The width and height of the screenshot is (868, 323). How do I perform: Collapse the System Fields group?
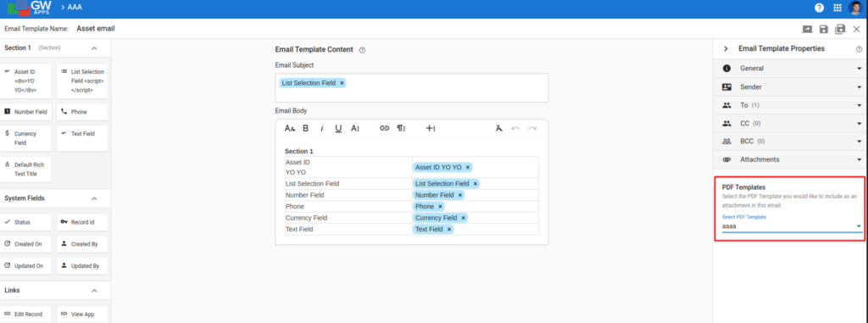click(x=94, y=198)
